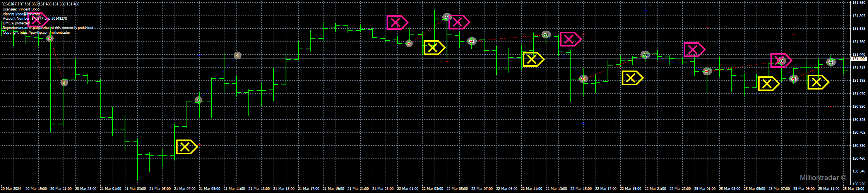Click the 'Reproduction or re-publication' notice line
The image size is (868, 193).
[48, 28]
